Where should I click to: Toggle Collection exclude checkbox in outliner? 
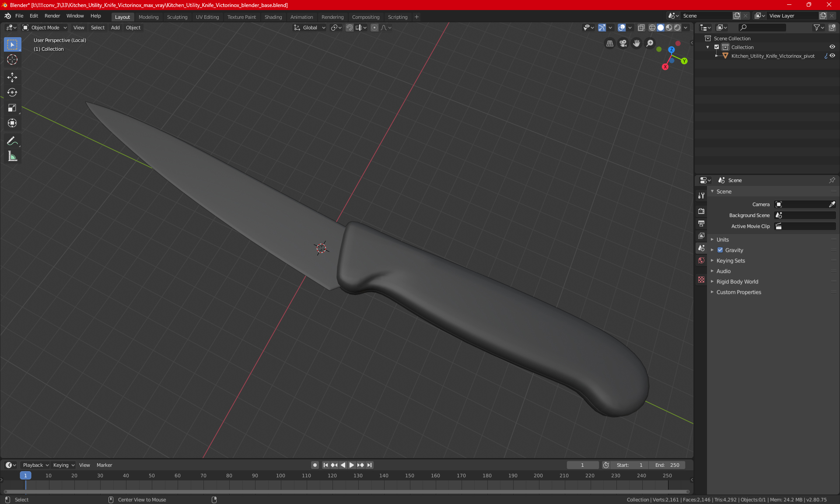tap(717, 47)
